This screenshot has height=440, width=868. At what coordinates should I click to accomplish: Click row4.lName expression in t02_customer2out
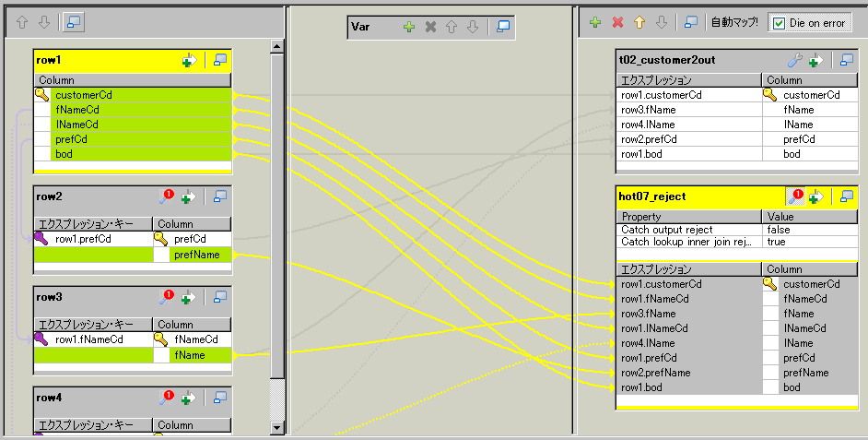point(689,125)
